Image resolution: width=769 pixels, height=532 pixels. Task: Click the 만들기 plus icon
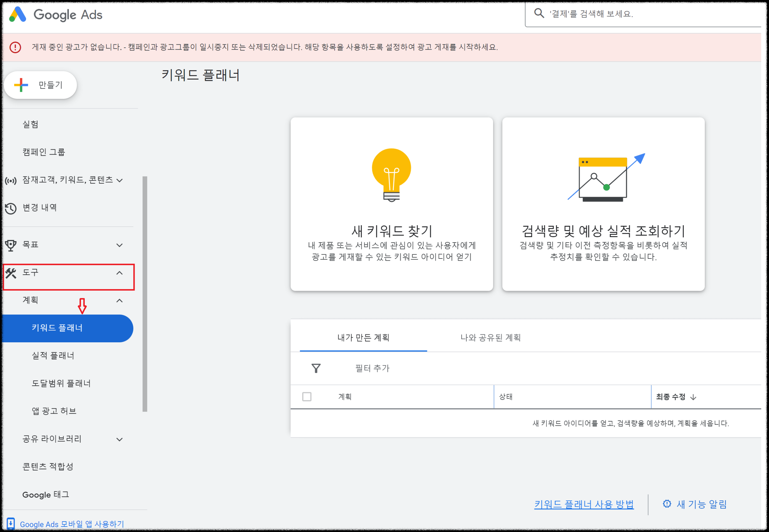[x=21, y=85]
